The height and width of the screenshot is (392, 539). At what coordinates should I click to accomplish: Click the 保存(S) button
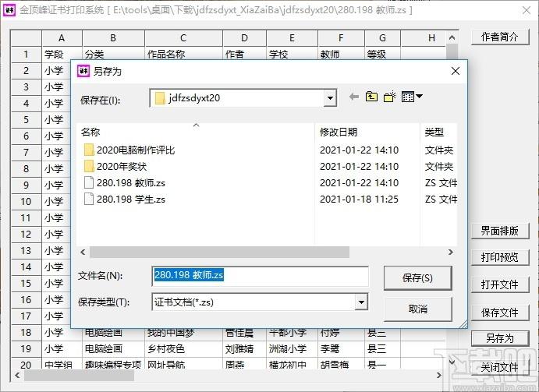[418, 277]
